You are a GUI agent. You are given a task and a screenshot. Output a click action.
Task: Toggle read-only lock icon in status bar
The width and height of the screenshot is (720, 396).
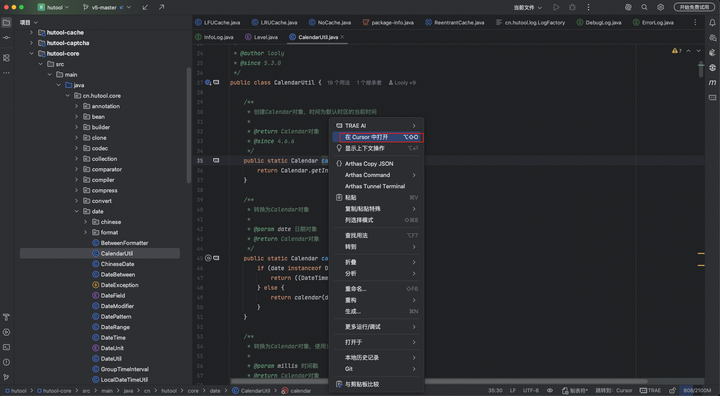672,390
